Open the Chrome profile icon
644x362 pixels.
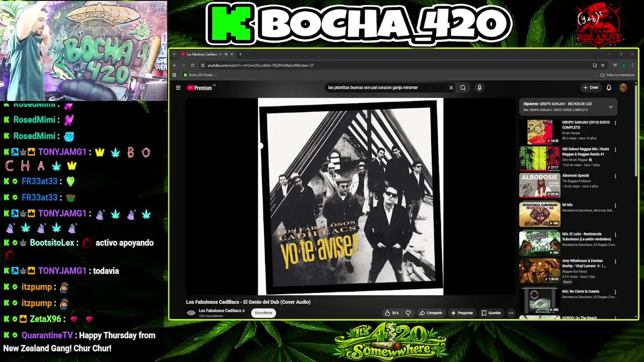pyautogui.click(x=624, y=65)
